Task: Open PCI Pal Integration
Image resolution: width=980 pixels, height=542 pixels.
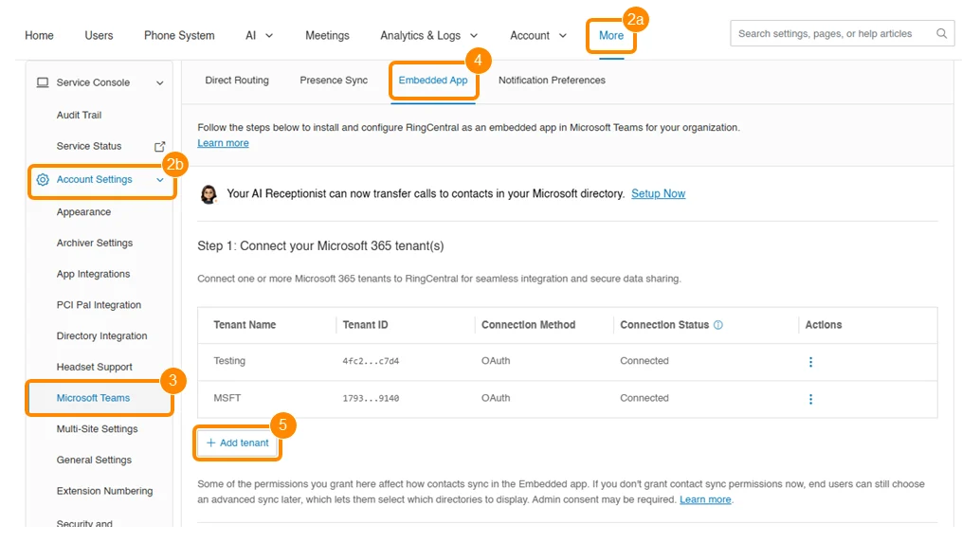Action: [99, 305]
